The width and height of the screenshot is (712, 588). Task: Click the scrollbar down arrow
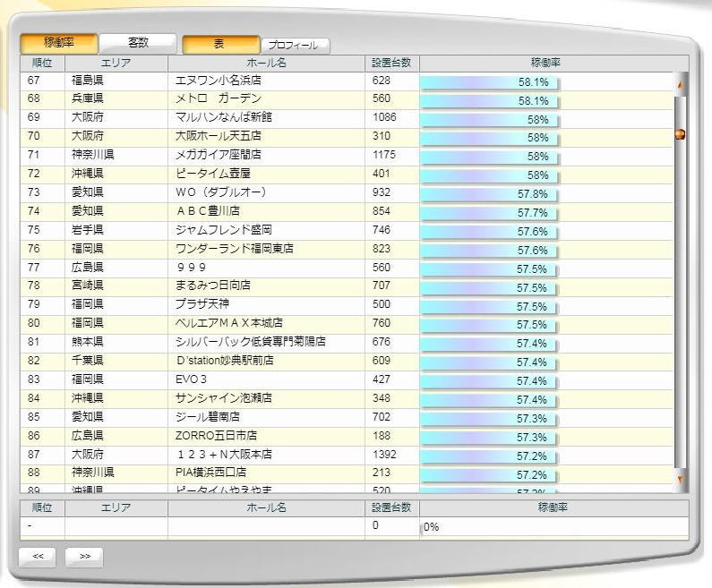(x=681, y=479)
